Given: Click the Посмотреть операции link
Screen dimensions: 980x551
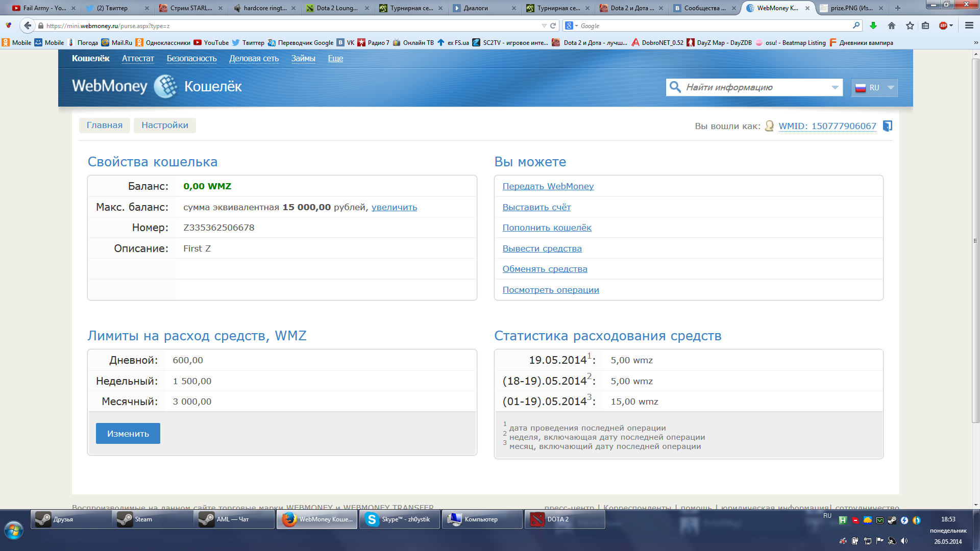Looking at the screenshot, I should 551,290.
